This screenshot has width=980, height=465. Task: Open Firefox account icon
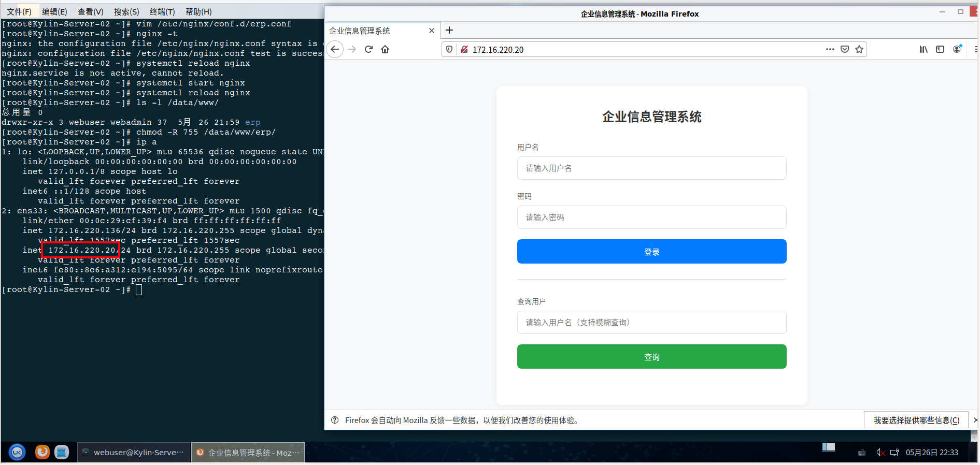point(957,49)
